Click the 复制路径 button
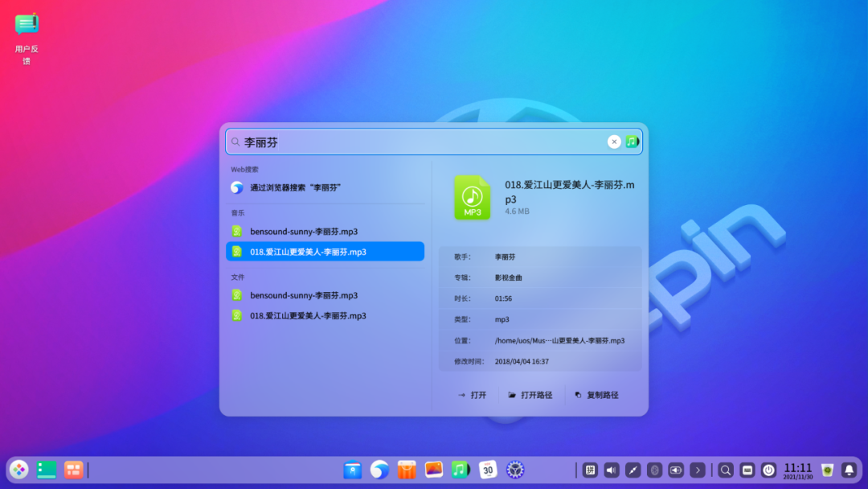868x489 pixels. click(596, 395)
